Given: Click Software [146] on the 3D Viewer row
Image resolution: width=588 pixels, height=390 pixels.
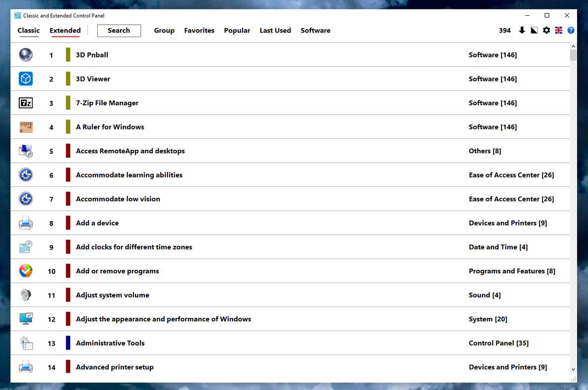Looking at the screenshot, I should (x=493, y=79).
